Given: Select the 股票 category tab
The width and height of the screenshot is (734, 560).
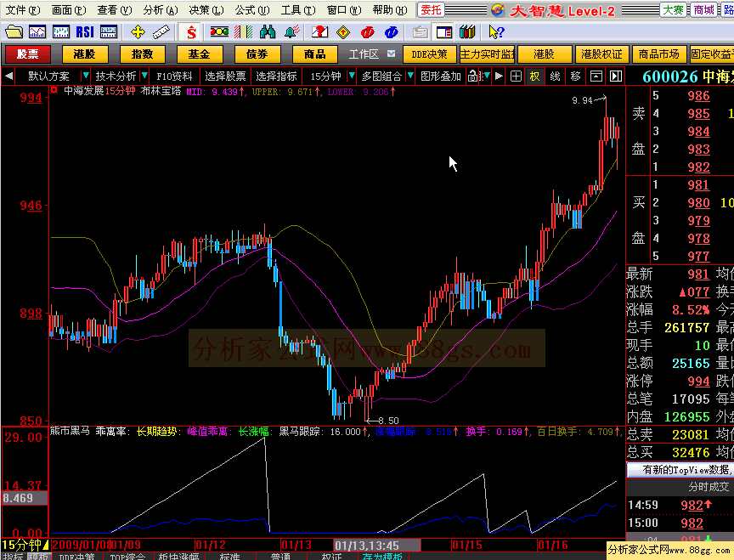Looking at the screenshot, I should (x=28, y=54).
